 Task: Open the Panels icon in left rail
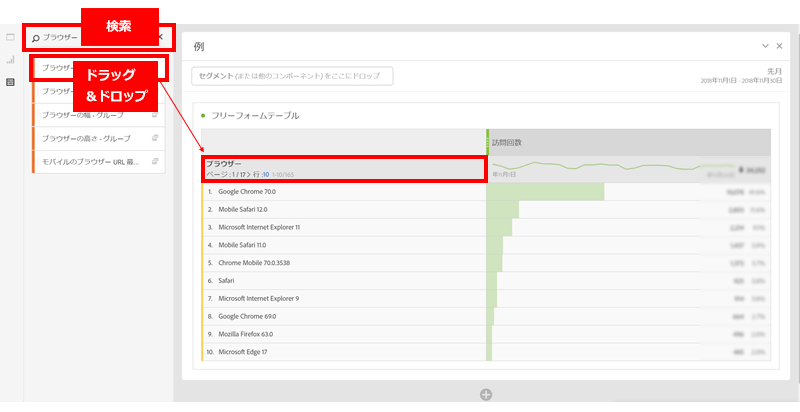click(x=10, y=37)
